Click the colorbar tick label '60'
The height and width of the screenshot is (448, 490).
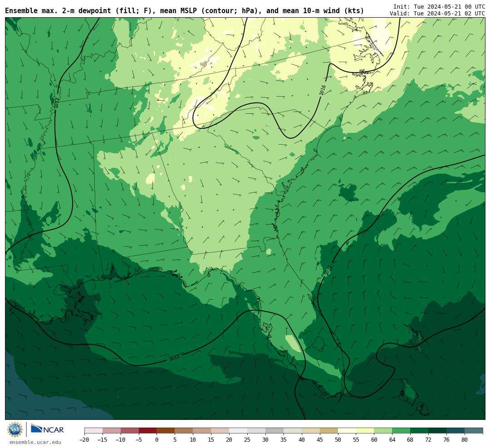click(x=374, y=440)
